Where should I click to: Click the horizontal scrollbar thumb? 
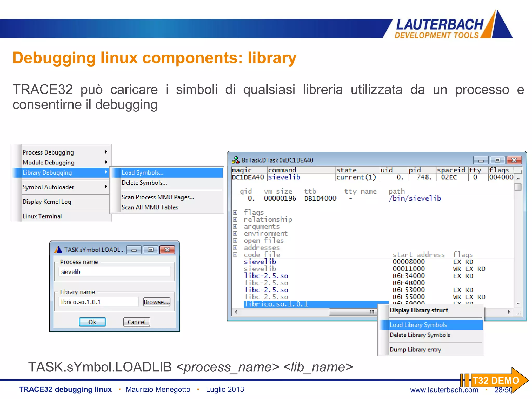[353, 312]
